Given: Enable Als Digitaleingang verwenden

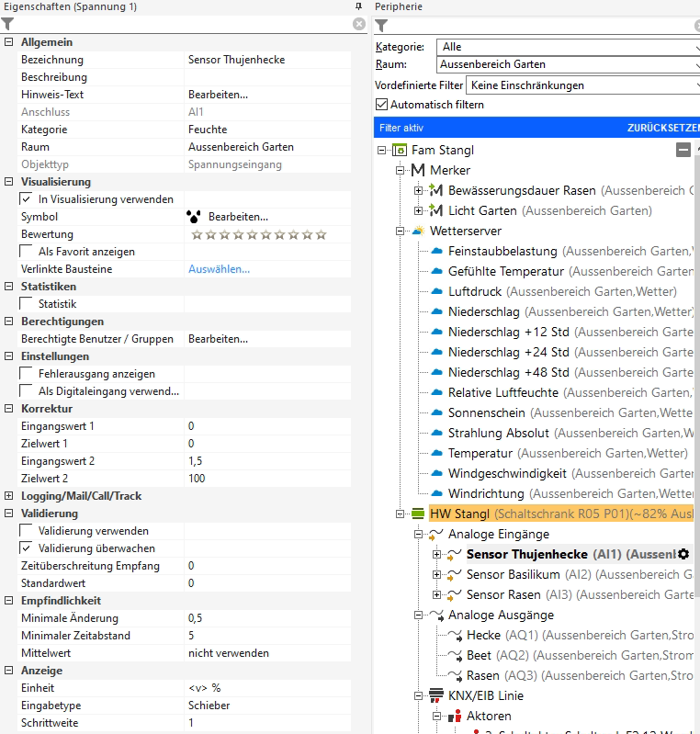Looking at the screenshot, I should click(26, 390).
